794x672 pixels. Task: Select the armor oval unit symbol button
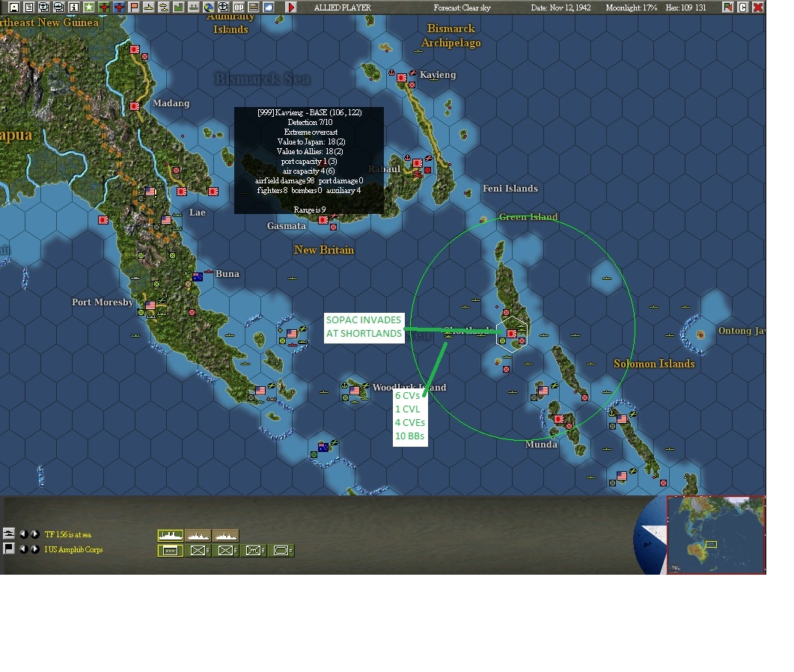coord(281,551)
